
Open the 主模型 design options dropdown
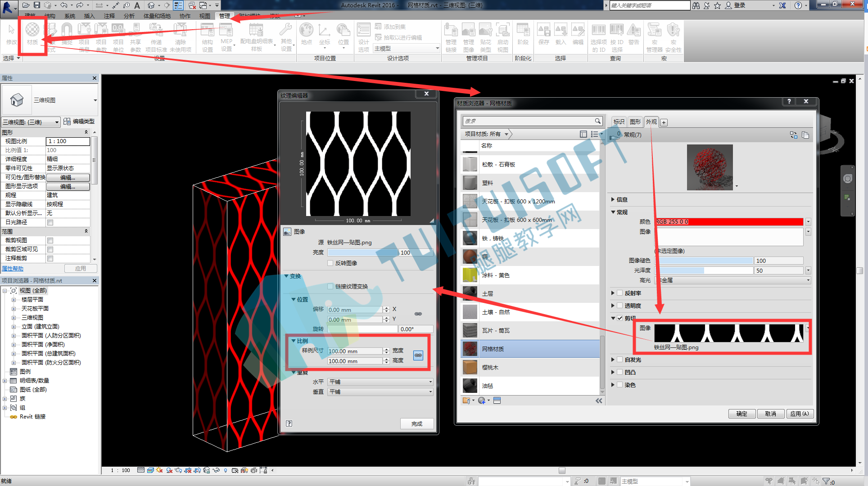[x=407, y=48]
